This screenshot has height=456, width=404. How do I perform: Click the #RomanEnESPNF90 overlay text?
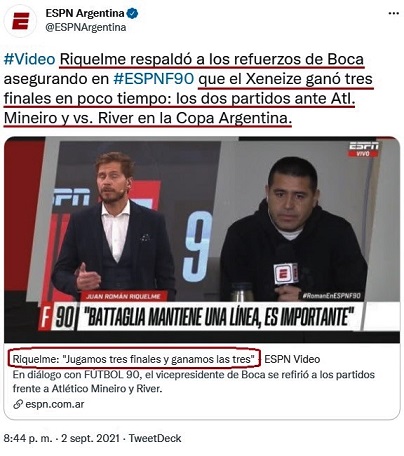(x=331, y=296)
